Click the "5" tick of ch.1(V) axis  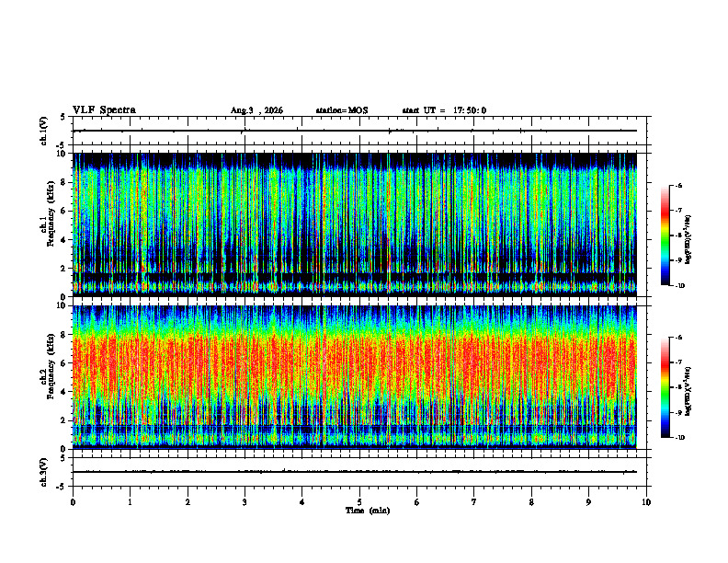point(63,117)
